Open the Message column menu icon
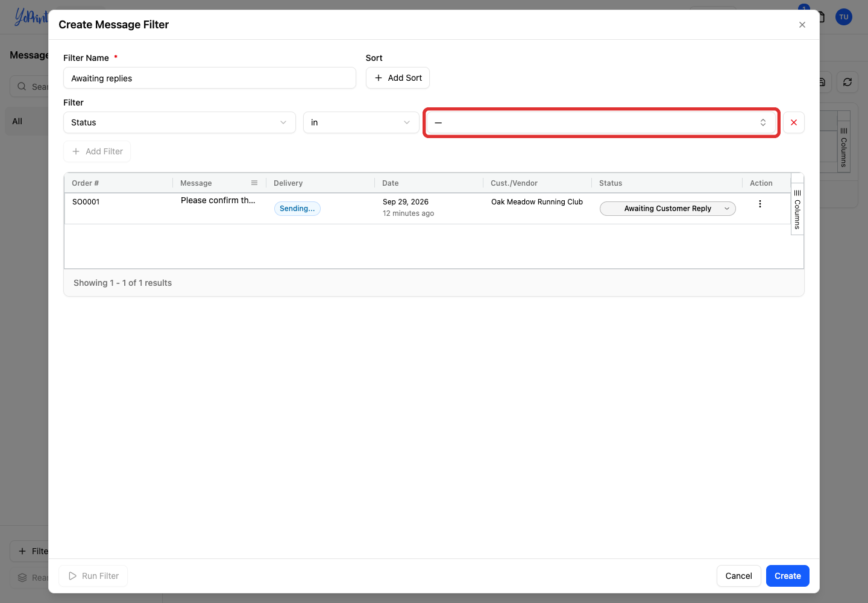868x603 pixels. [254, 183]
